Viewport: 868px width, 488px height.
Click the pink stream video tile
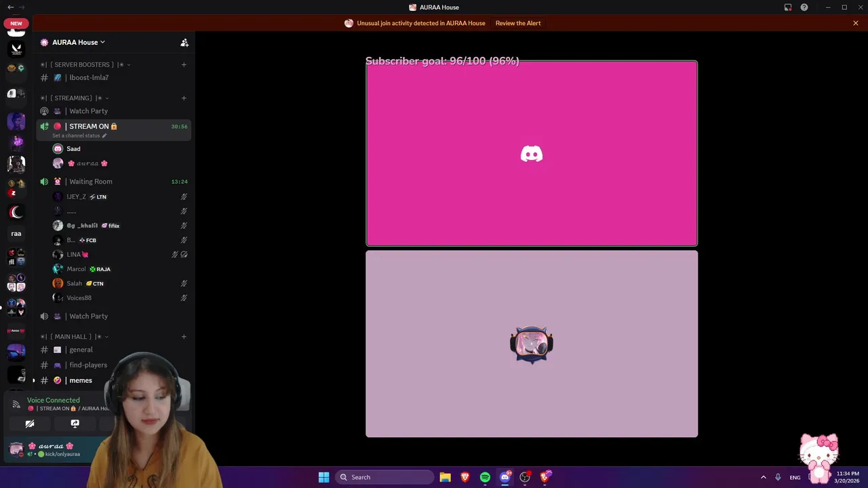click(x=532, y=154)
